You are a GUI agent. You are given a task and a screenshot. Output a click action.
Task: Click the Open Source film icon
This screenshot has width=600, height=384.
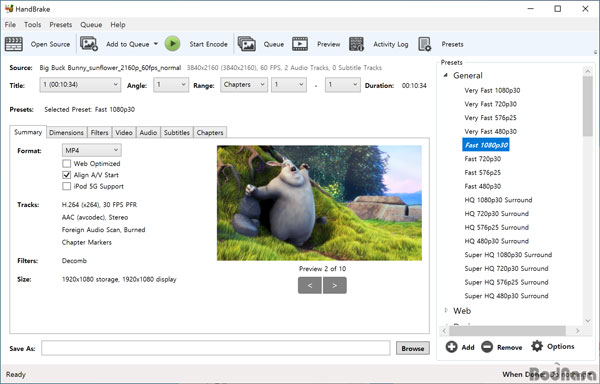(x=14, y=44)
